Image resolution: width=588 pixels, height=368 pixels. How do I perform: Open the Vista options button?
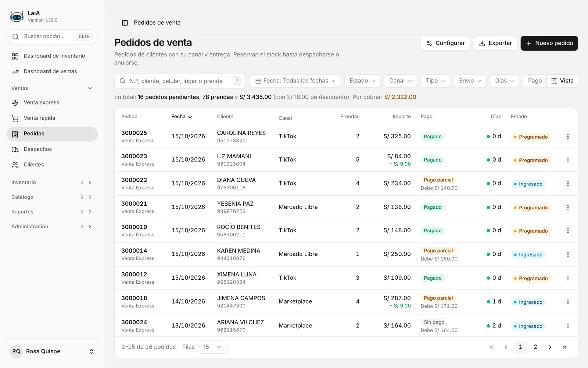[x=562, y=81]
